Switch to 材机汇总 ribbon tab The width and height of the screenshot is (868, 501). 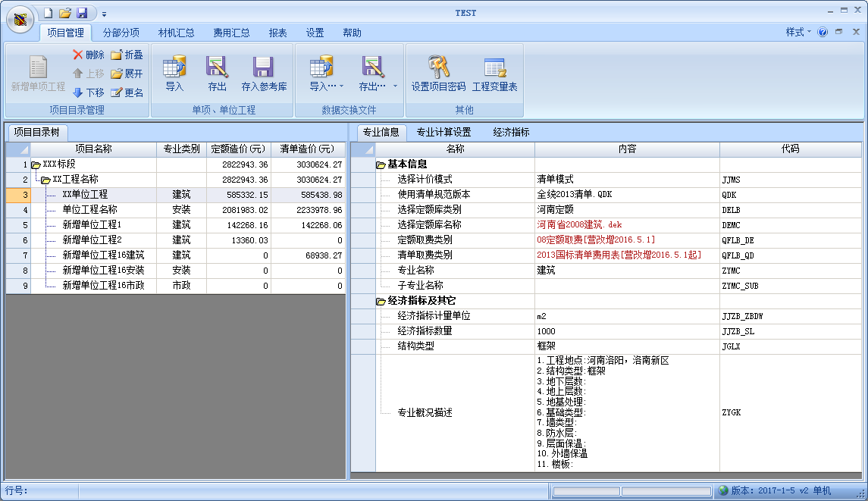pos(176,33)
